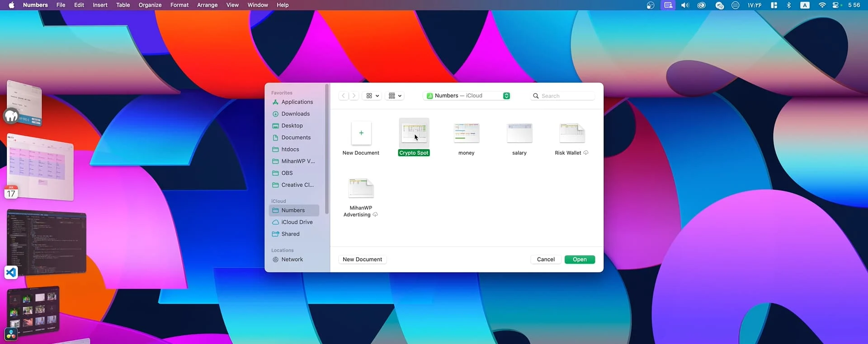Select iCloud Drive in the sidebar
Image resolution: width=868 pixels, height=344 pixels.
(297, 222)
